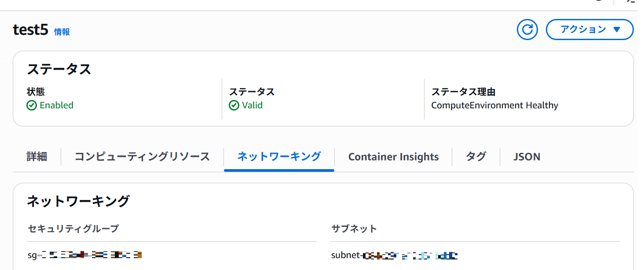Select the ネットワーキング tab
Image resolution: width=644 pixels, height=270 pixels.
pos(279,156)
